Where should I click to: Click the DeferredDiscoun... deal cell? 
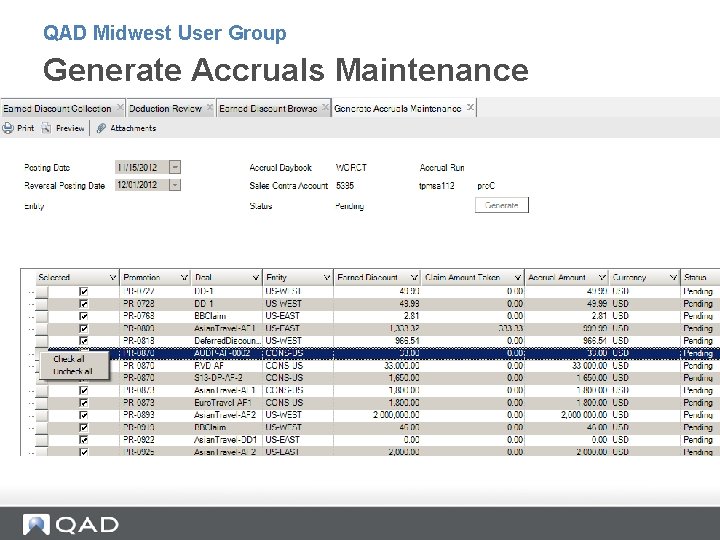(227, 341)
